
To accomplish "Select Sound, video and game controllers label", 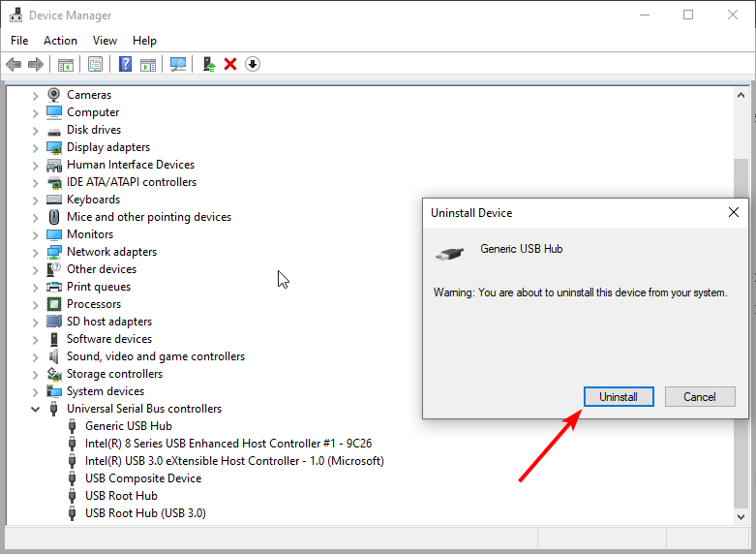I will [x=156, y=356].
